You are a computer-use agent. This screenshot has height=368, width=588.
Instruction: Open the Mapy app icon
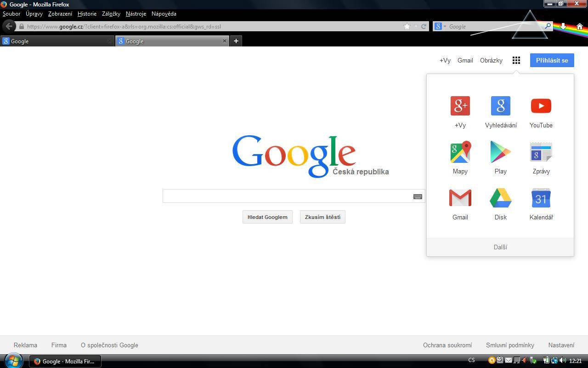[x=460, y=152]
